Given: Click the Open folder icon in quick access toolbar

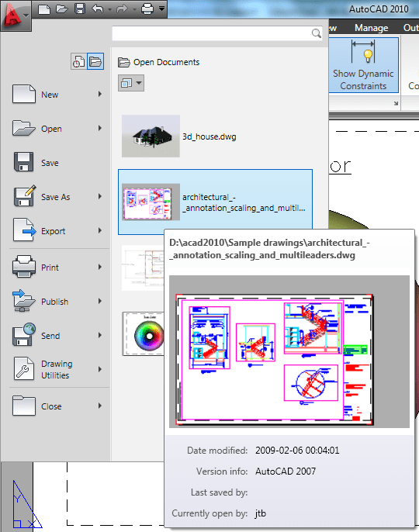Looking at the screenshot, I should 62,9.
